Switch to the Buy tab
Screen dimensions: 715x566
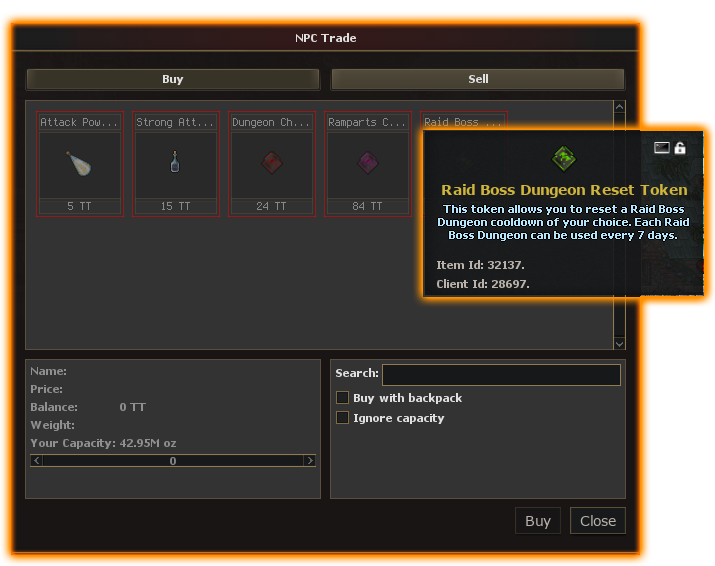tap(173, 79)
